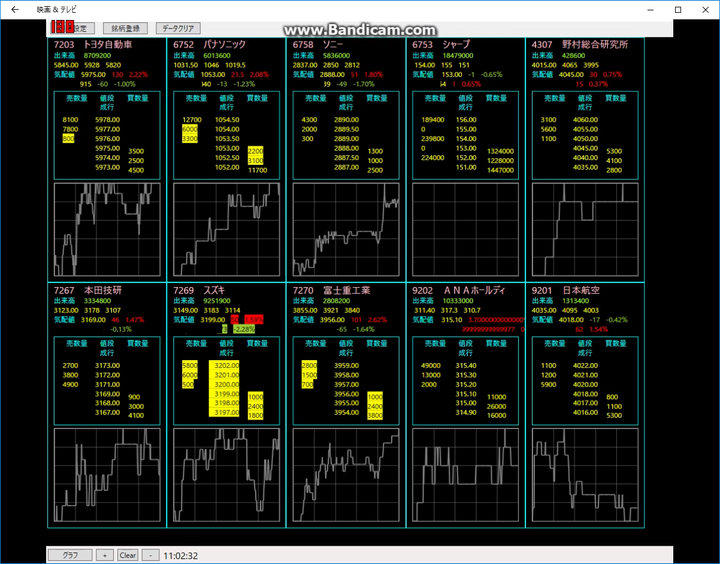Screen dimensions: 720x564
Task: Click the グラフ button at bottom
Action: tap(69, 555)
